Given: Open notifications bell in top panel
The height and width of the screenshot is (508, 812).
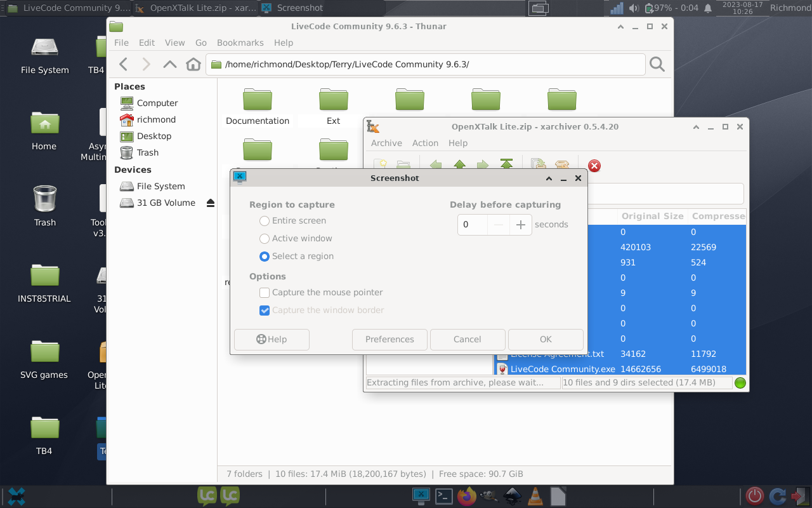Looking at the screenshot, I should point(709,8).
